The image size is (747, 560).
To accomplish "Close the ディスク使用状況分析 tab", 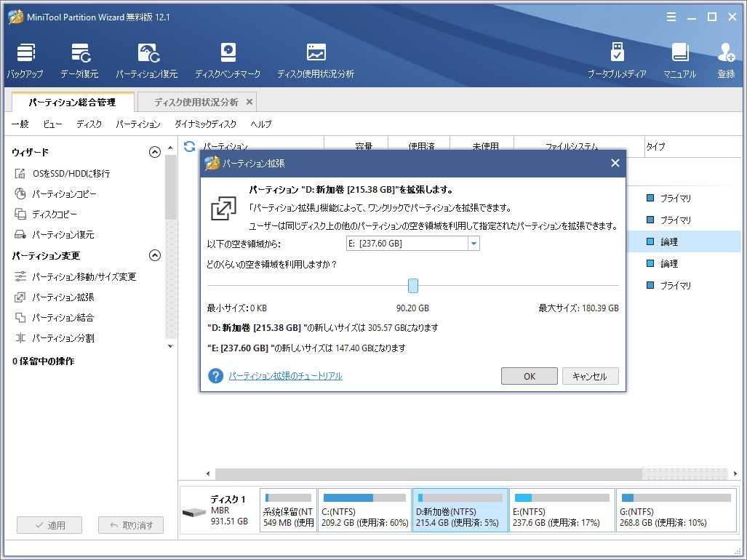I will tap(249, 102).
